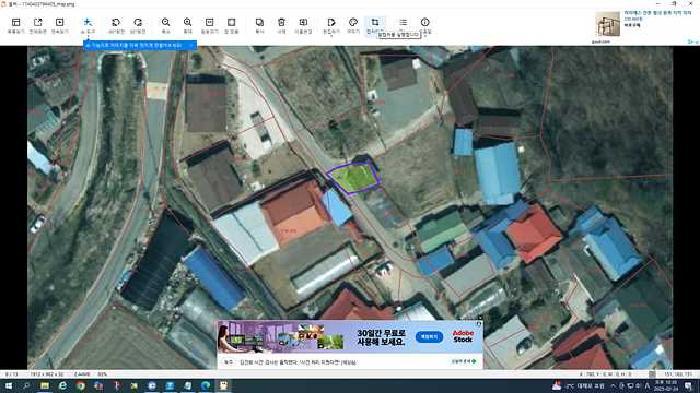Open Microsoft Edge from taskbar

[205, 386]
